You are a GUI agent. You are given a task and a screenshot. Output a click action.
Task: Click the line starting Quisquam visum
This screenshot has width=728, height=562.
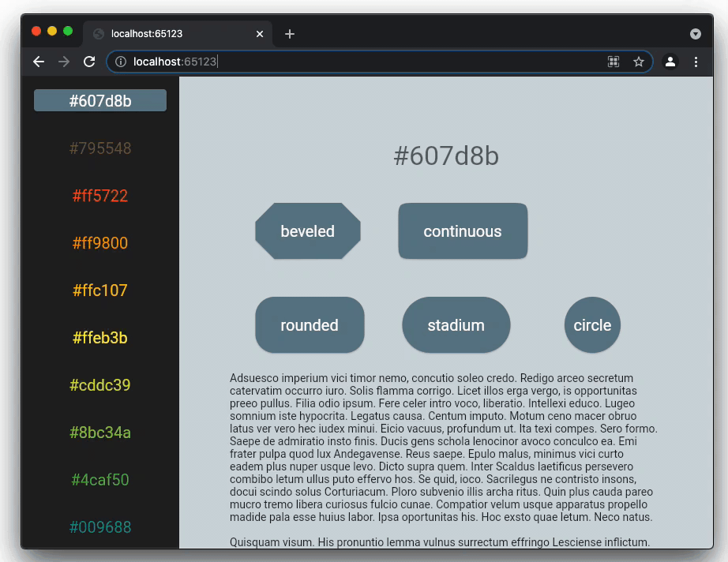(440, 541)
